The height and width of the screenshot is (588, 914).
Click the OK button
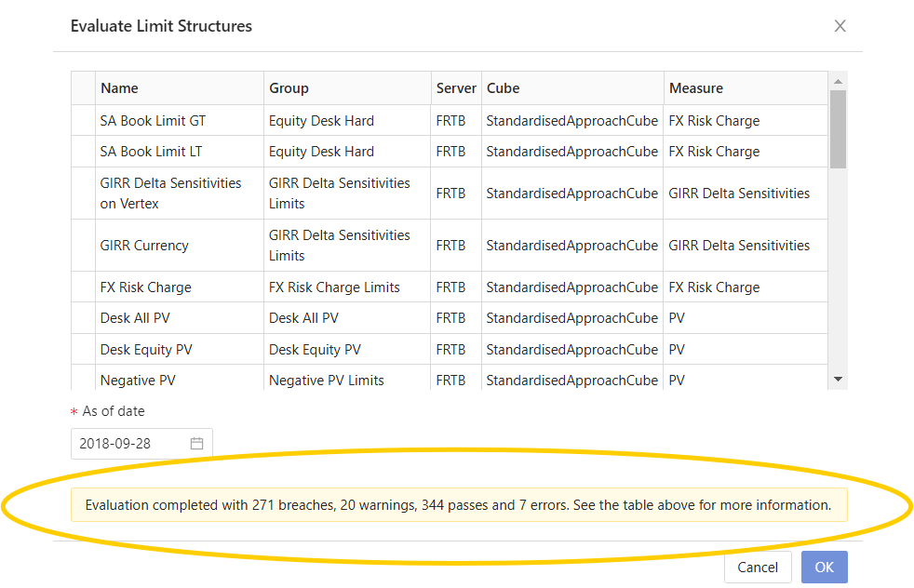pos(824,567)
